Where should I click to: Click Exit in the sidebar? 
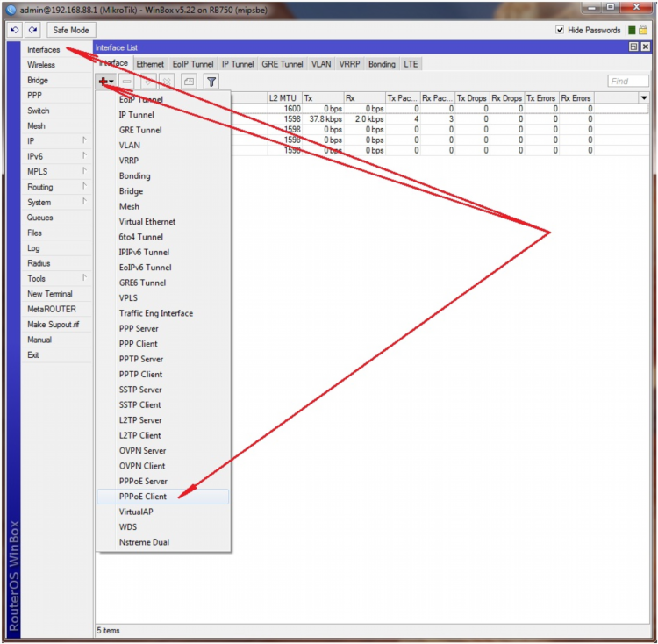(56, 355)
